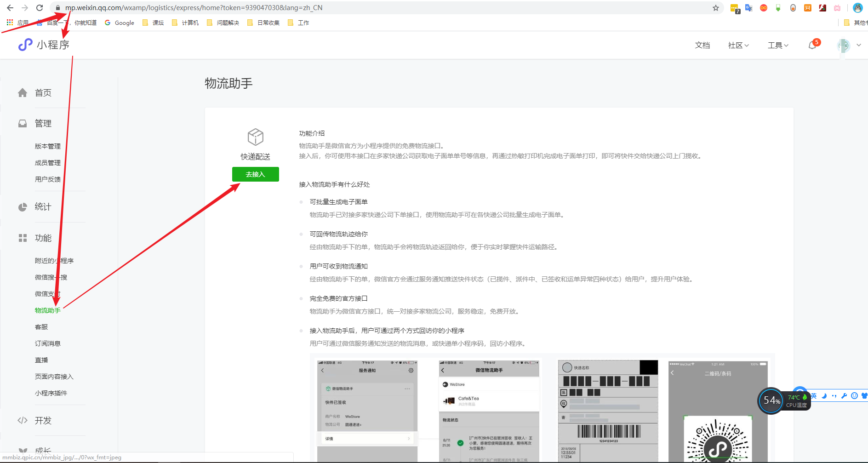Click the account avatar in header
The width and height of the screenshot is (868, 463).
pyautogui.click(x=844, y=45)
